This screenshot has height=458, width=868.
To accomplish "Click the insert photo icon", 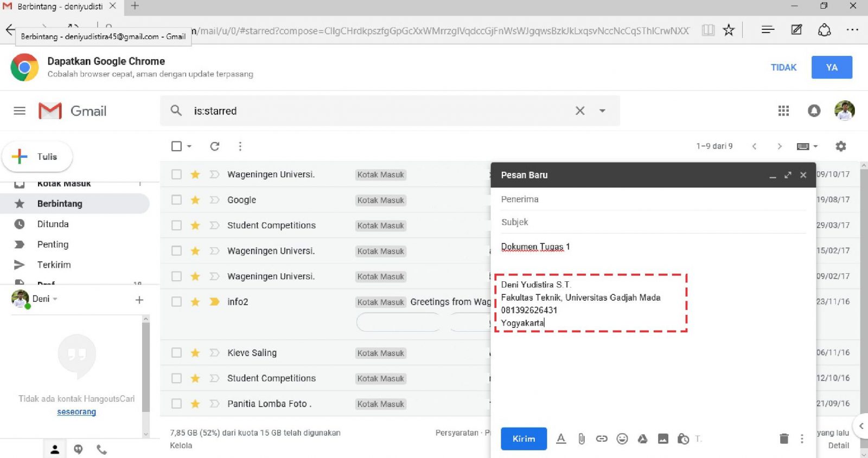I will [x=663, y=439].
